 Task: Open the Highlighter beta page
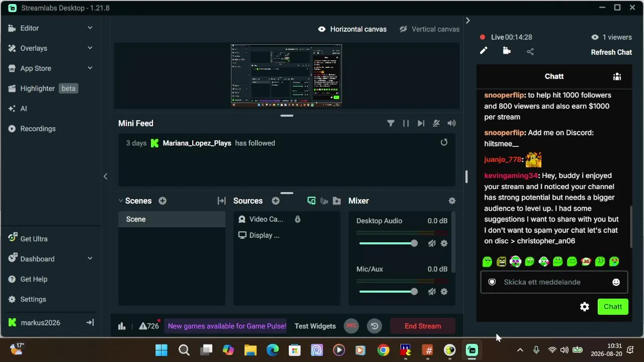43,88
